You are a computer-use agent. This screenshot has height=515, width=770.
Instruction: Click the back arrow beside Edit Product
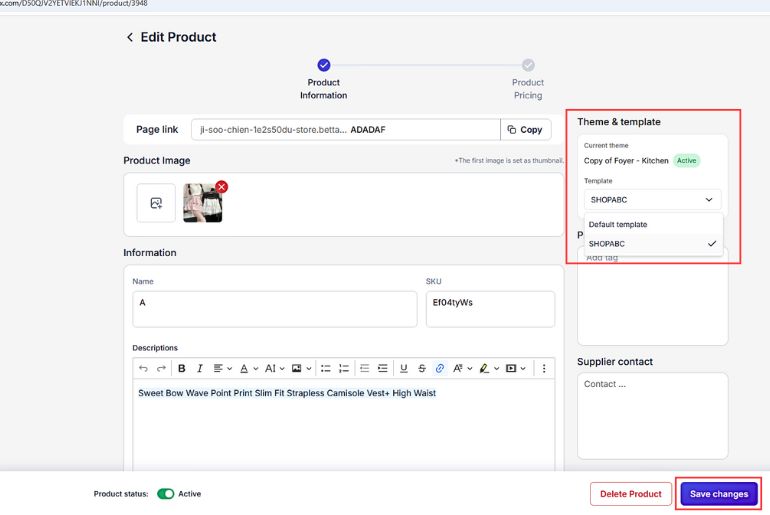129,37
